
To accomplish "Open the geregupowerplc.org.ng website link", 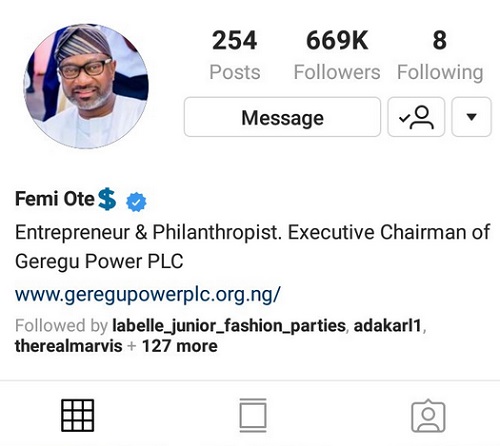I will click(x=148, y=294).
